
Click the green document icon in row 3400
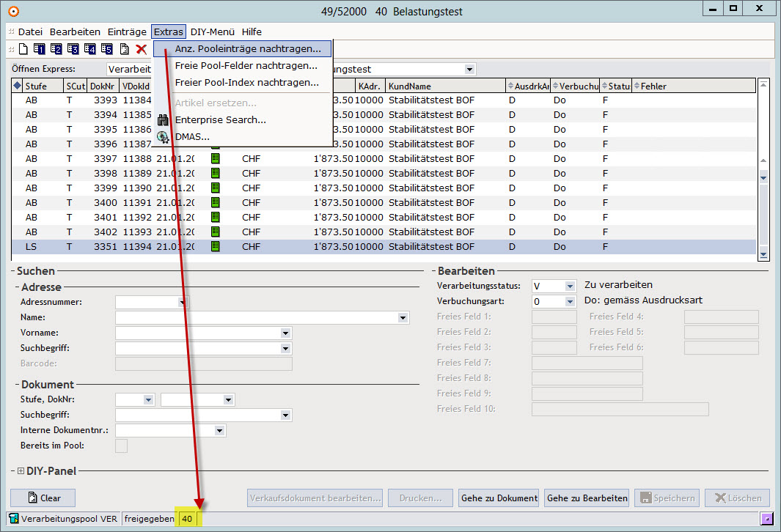click(x=215, y=202)
